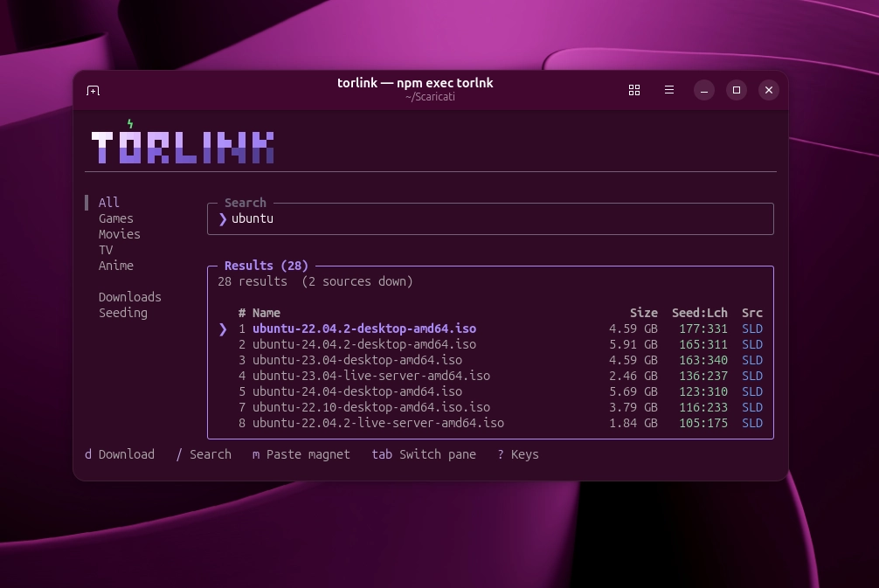Click the 3.79 GB size value
Image resolution: width=879 pixels, height=588 pixels.
(x=633, y=407)
